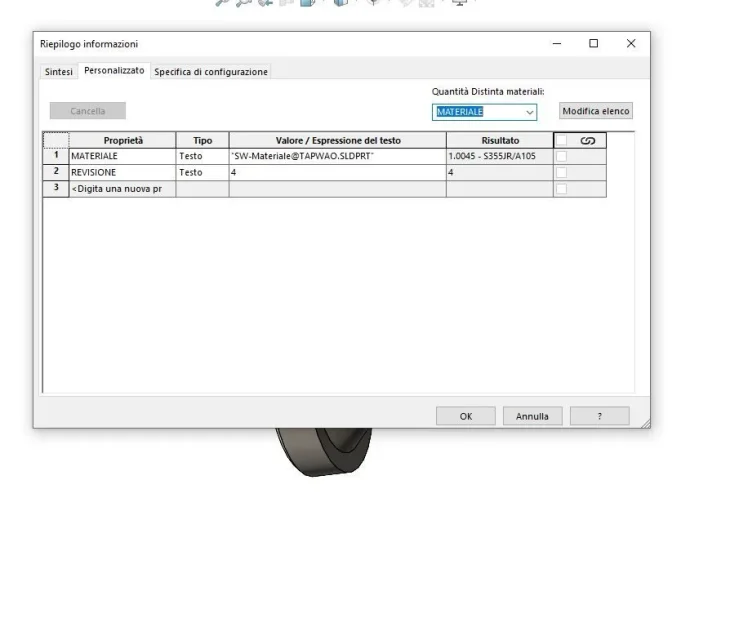Image resolution: width=730 pixels, height=640 pixels.
Task: Click the table's top-left corner cell
Action: tap(56, 140)
